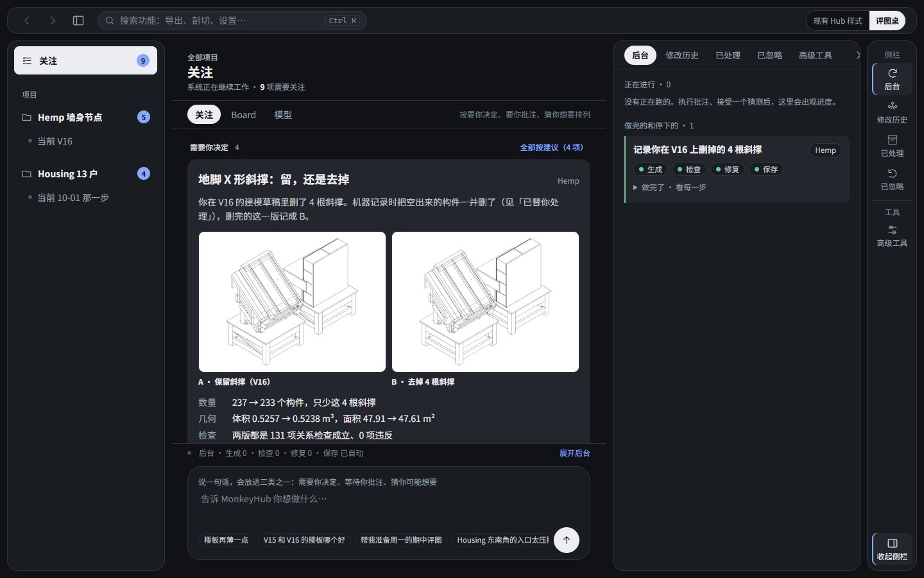
Task: Select thumbnail B 去掉 4 根斜撑
Action: 485,302
